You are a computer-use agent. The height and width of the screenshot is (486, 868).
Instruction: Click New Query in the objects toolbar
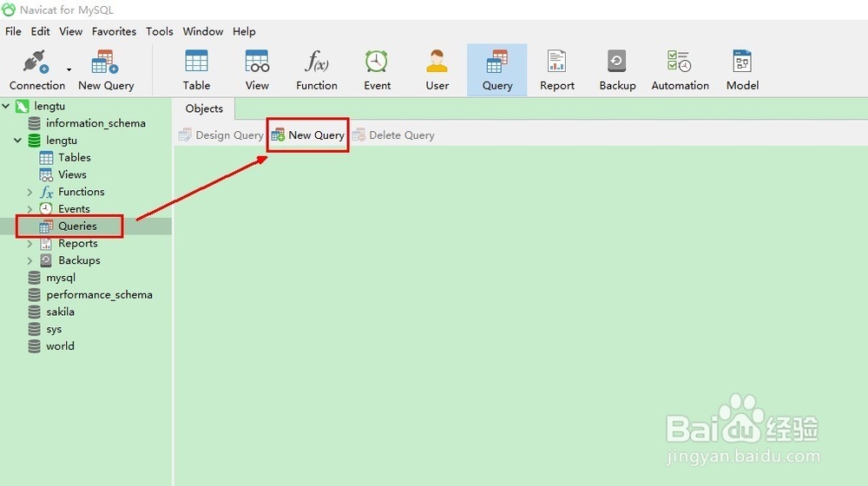(x=308, y=135)
